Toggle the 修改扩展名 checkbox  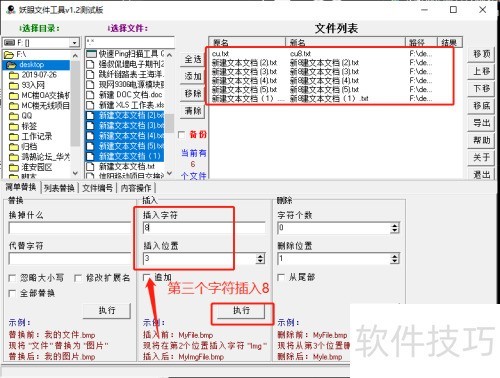click(x=78, y=278)
